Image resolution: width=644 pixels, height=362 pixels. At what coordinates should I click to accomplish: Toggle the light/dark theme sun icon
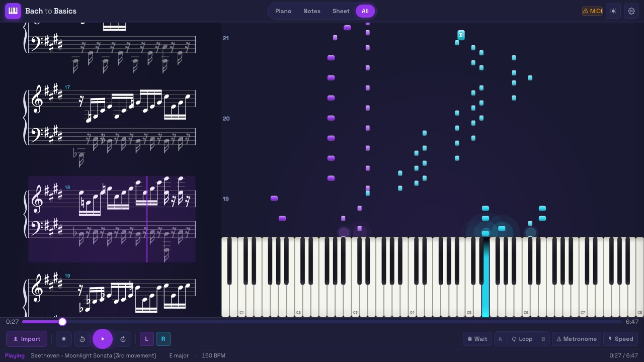(613, 11)
